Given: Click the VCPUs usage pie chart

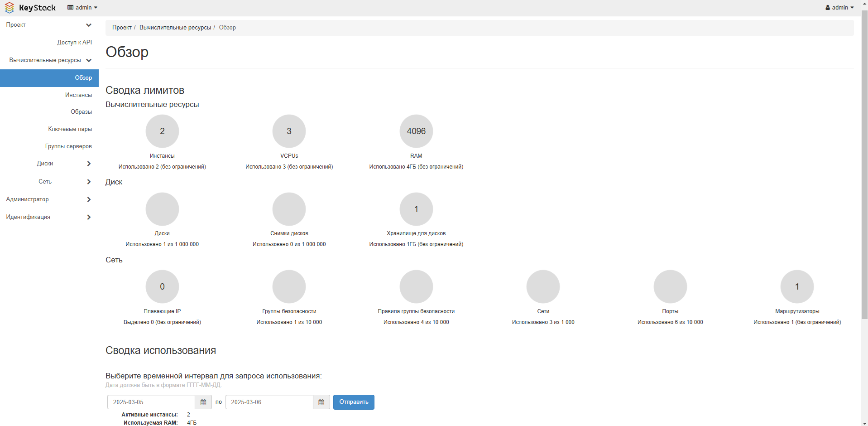Looking at the screenshot, I should [x=289, y=131].
